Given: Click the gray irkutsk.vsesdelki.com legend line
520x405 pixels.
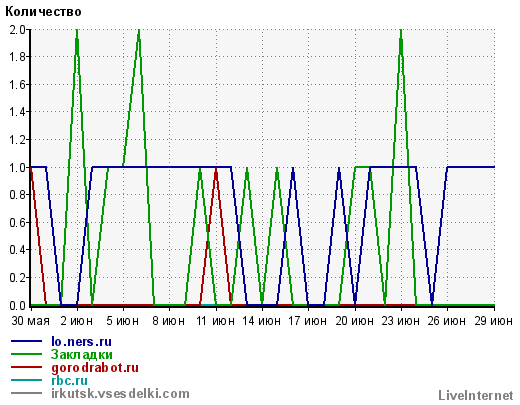Looking at the screenshot, I should coord(27,393).
